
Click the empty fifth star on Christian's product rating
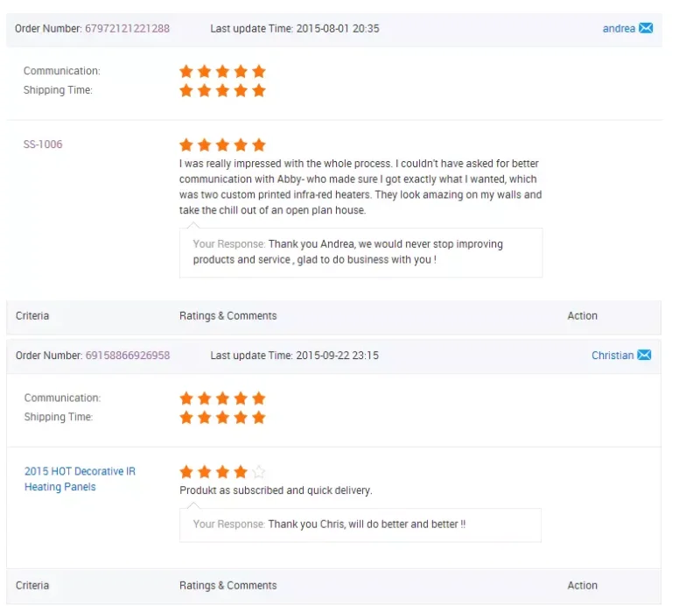pyautogui.click(x=258, y=472)
